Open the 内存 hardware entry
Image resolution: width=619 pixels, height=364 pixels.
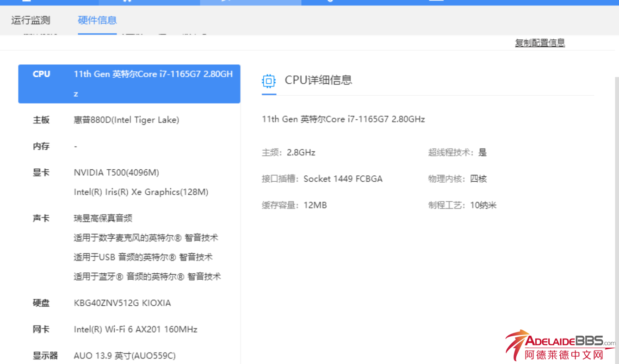[41, 147]
